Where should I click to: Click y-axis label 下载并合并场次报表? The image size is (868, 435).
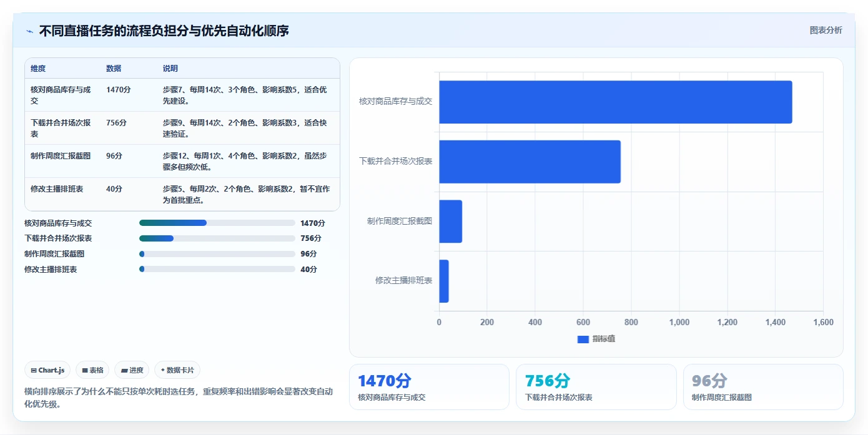pos(395,161)
